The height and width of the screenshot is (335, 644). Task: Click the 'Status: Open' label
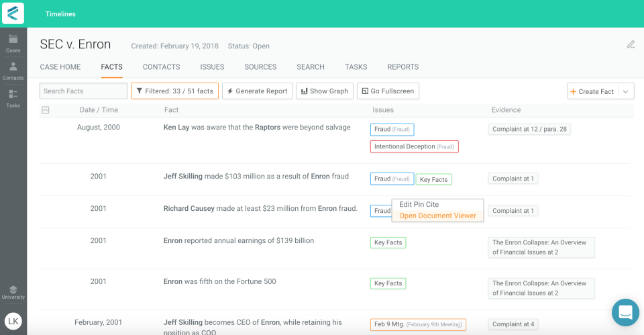pos(248,46)
